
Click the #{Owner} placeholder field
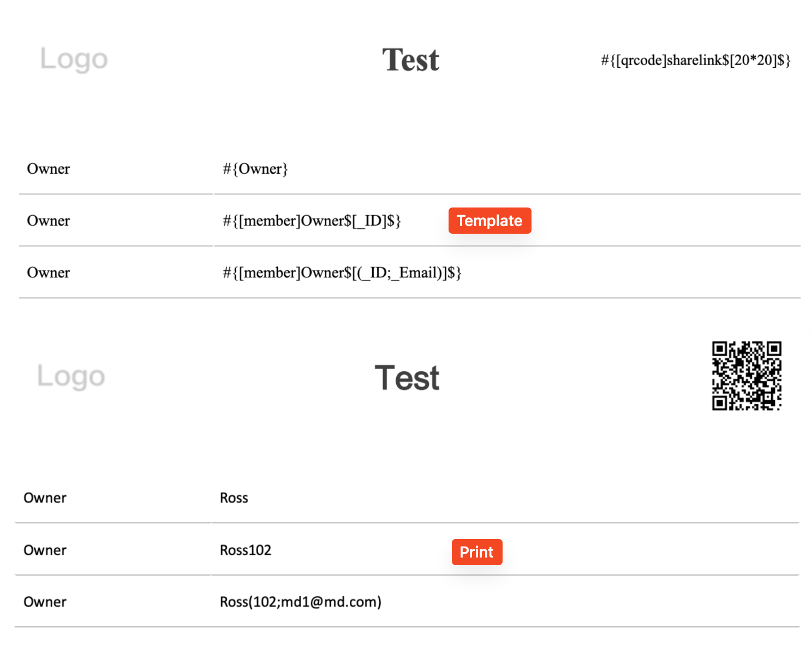click(255, 169)
